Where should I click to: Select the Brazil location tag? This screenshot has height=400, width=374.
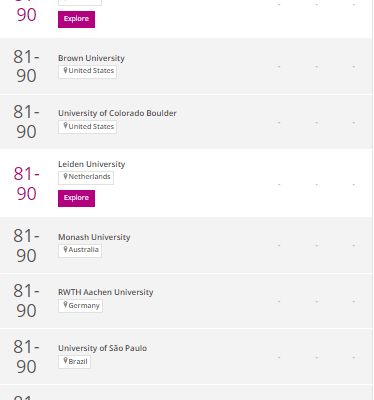[74, 362]
